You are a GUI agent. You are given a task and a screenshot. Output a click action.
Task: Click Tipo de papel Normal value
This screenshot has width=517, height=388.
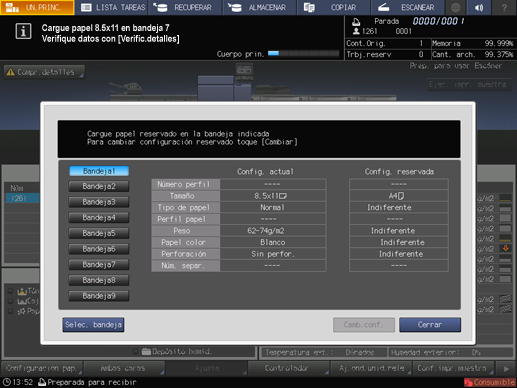(x=273, y=208)
